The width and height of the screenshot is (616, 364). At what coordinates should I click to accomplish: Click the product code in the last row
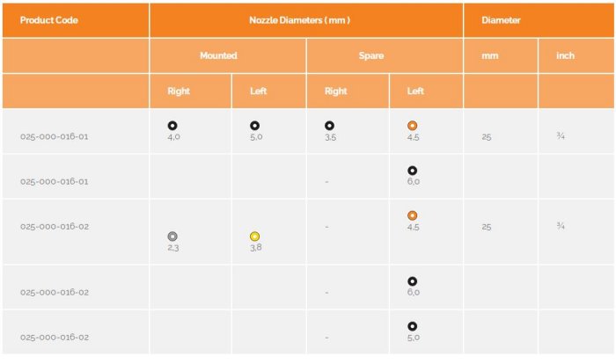(x=55, y=337)
